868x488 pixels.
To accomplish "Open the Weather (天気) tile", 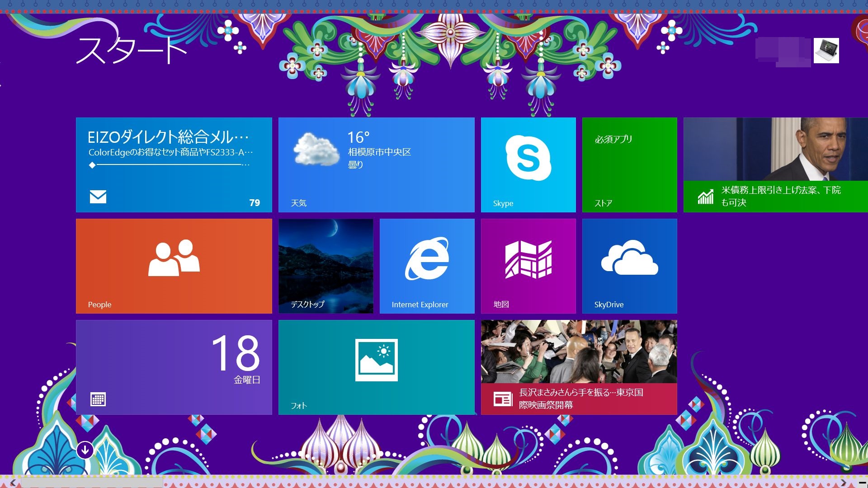I will click(376, 165).
